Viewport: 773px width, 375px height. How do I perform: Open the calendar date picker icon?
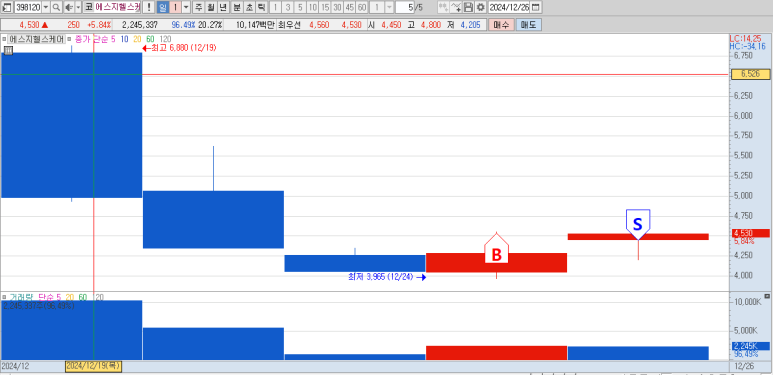pos(535,7)
